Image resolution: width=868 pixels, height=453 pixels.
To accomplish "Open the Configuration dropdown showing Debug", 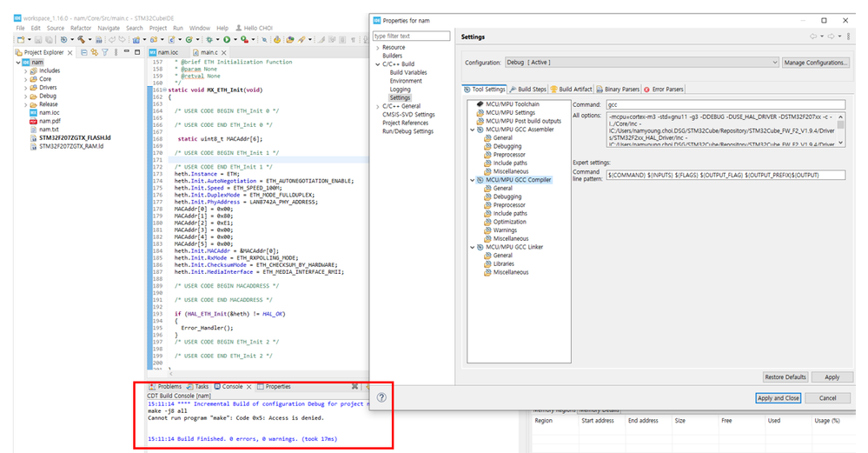I will pos(641,63).
